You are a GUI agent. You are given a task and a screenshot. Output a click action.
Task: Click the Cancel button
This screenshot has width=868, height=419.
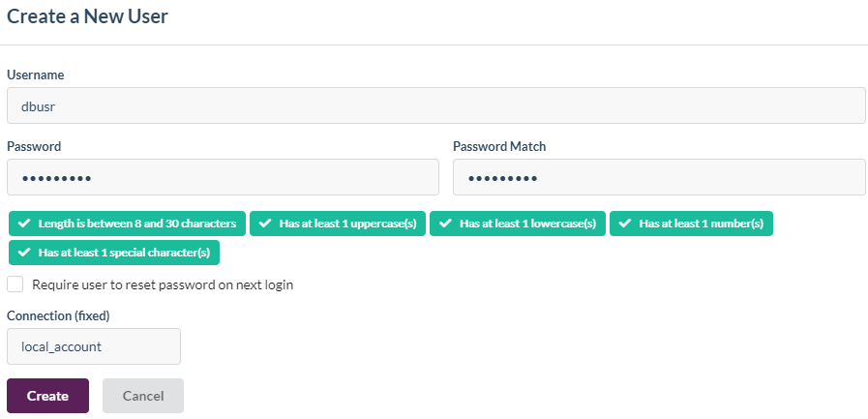click(x=143, y=396)
